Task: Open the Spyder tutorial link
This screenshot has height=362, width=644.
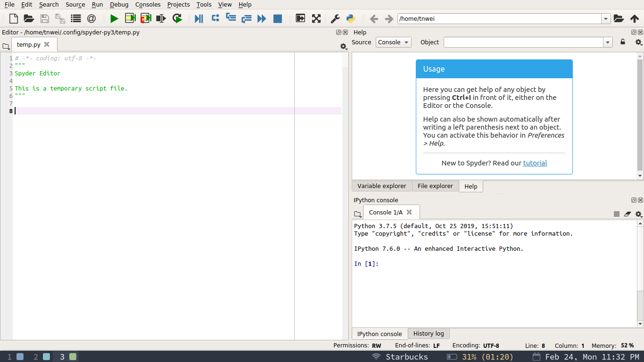Action: [535, 163]
